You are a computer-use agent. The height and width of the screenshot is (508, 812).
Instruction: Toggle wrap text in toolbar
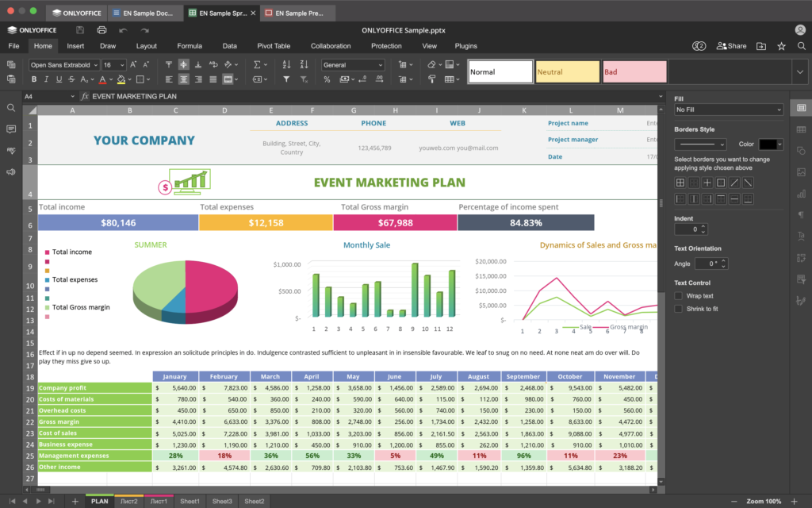pyautogui.click(x=213, y=65)
